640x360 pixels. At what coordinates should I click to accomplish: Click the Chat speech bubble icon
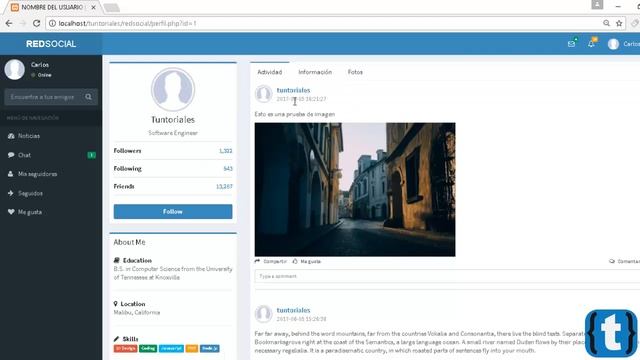click(11, 155)
